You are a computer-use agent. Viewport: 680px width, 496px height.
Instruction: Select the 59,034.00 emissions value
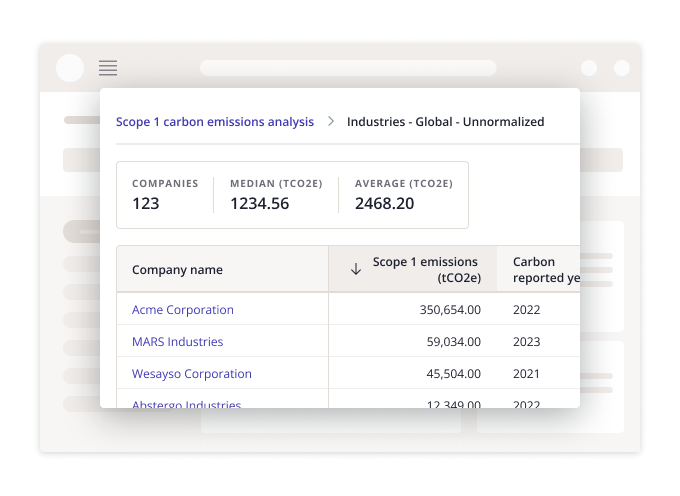point(454,342)
